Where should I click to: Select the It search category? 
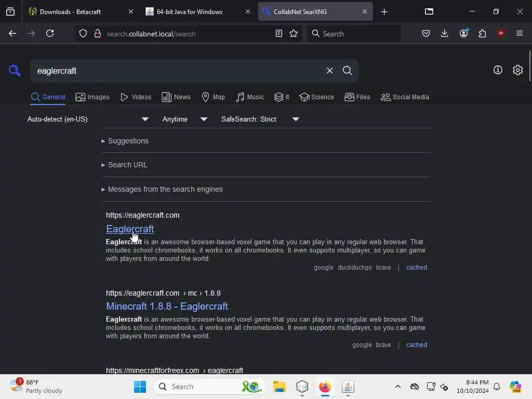[282, 97]
